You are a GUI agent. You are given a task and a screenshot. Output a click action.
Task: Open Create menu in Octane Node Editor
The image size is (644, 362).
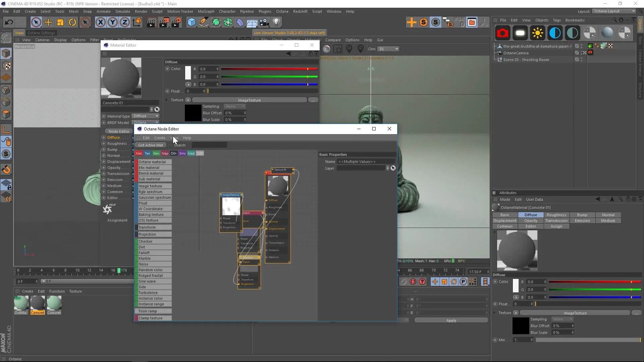tap(160, 138)
